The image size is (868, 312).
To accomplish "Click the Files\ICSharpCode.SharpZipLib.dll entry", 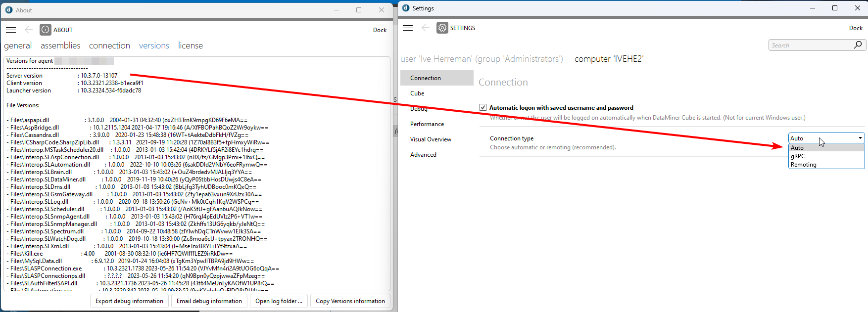I will coord(138,142).
